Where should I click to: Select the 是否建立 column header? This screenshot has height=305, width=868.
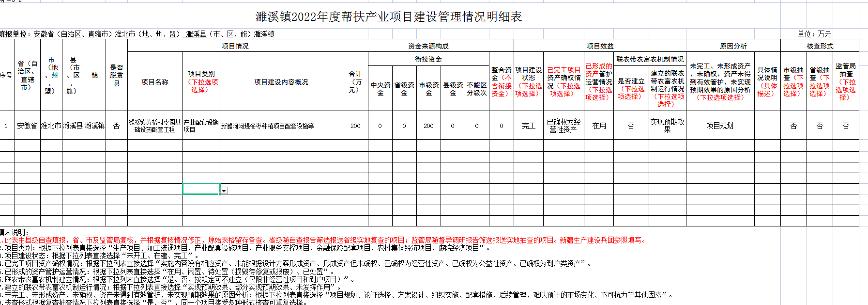point(631,89)
